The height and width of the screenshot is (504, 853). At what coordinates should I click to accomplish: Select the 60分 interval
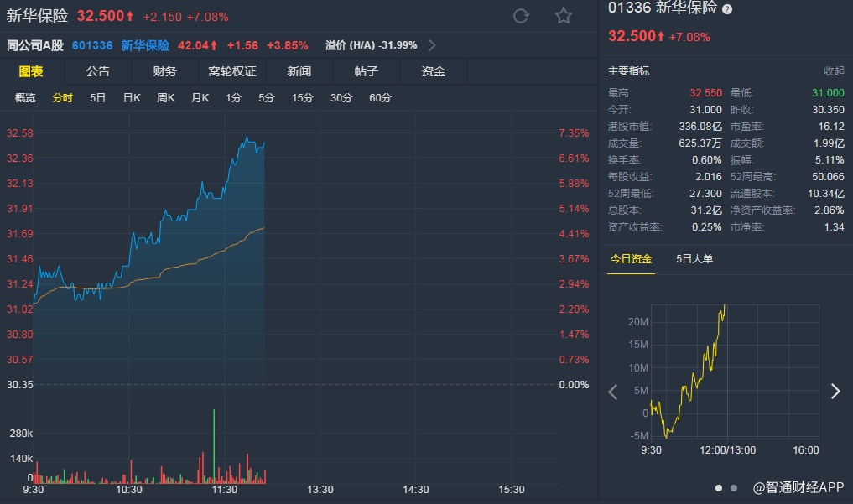pyautogui.click(x=380, y=98)
